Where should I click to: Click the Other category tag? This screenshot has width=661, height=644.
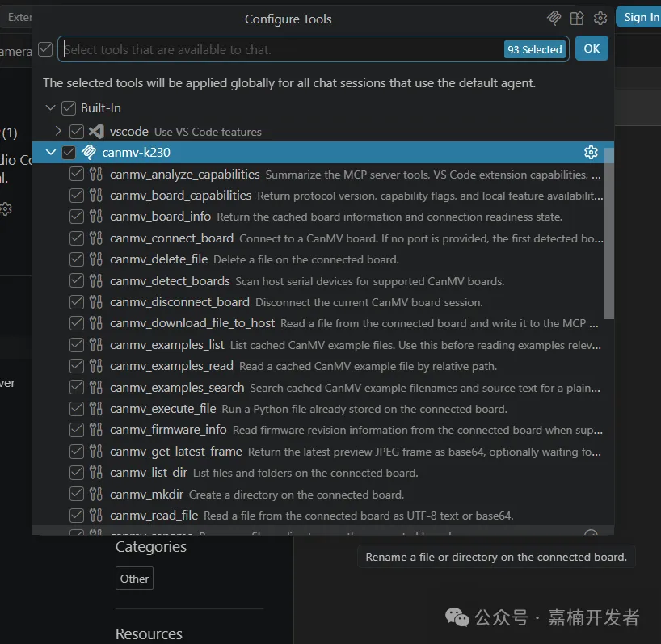(x=134, y=579)
